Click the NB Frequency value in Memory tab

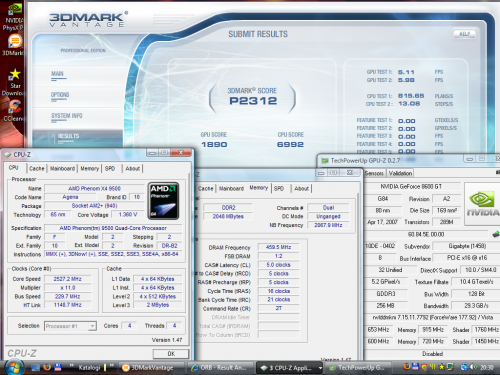point(328,225)
